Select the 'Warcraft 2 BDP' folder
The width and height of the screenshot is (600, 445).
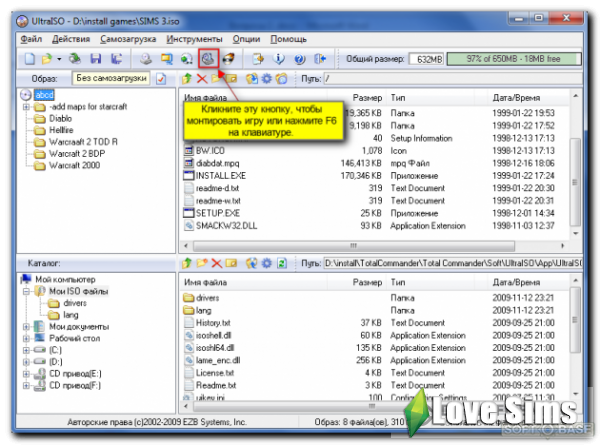[77, 154]
